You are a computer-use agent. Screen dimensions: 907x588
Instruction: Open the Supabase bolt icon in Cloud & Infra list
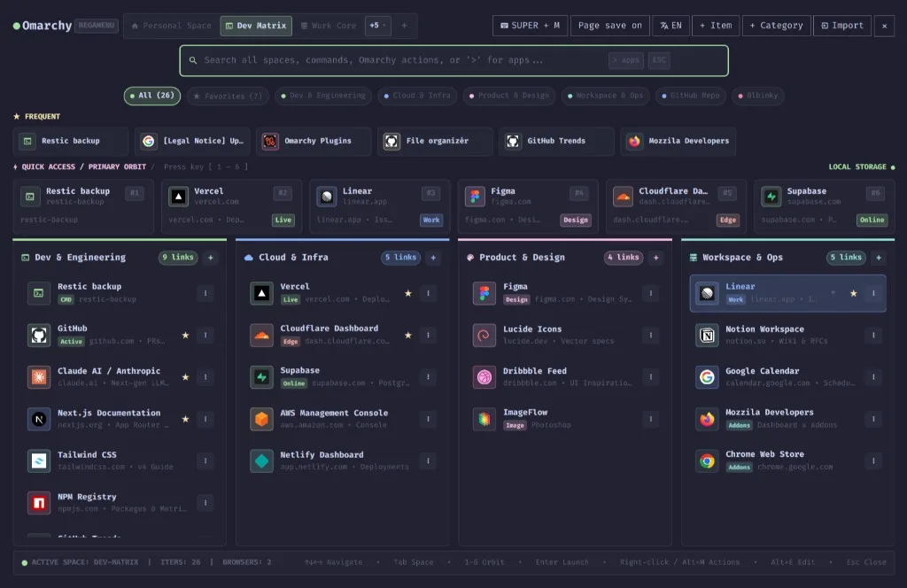click(x=261, y=377)
